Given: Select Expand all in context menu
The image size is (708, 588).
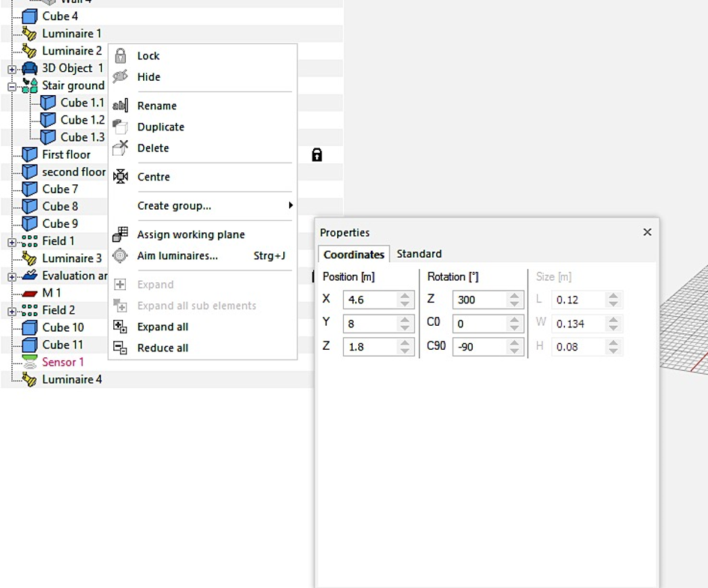Looking at the screenshot, I should 163,327.
